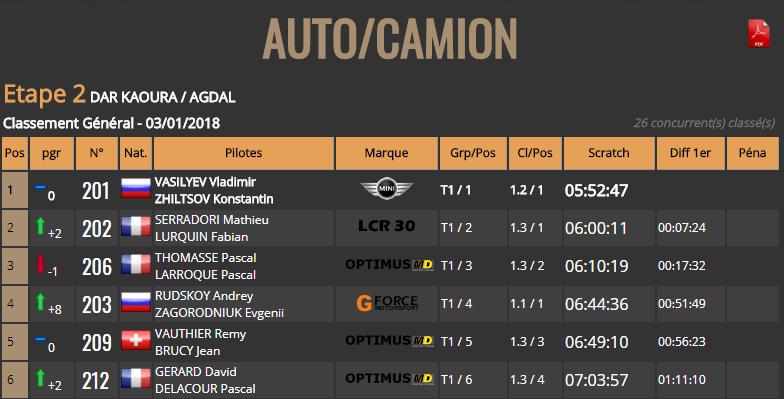Sort by the Pos column header
784x399 pixels.
14,153
